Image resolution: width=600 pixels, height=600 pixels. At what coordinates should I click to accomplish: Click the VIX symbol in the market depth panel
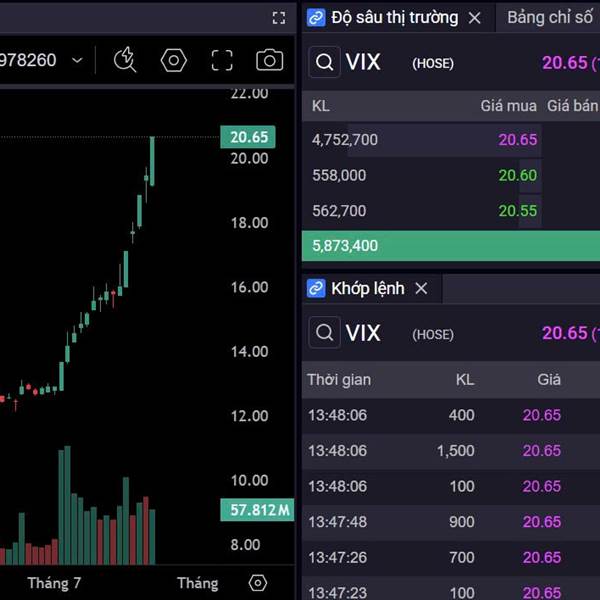coord(363,62)
